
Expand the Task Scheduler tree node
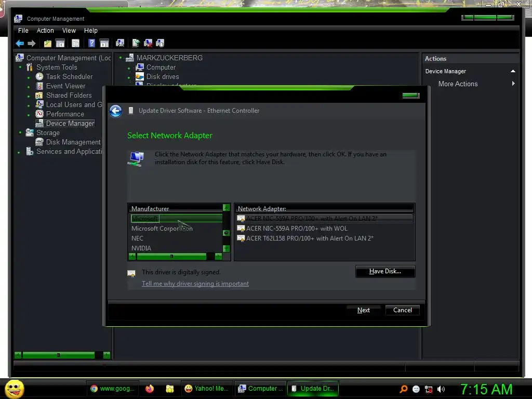pyautogui.click(x=29, y=78)
